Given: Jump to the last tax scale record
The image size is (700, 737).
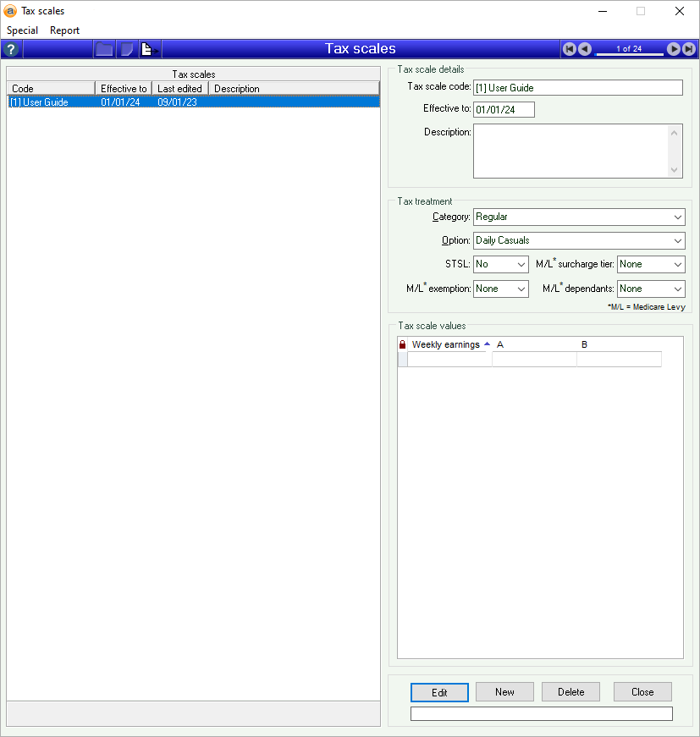Looking at the screenshot, I should 688,49.
